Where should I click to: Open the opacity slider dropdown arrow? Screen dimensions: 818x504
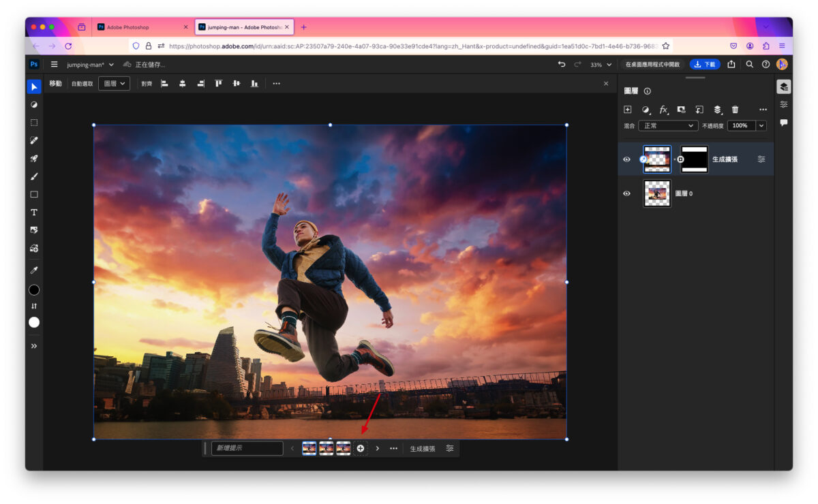point(761,125)
